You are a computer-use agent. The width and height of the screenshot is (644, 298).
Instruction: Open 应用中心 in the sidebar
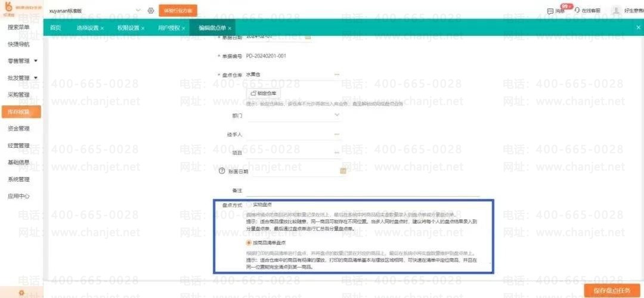tap(19, 196)
